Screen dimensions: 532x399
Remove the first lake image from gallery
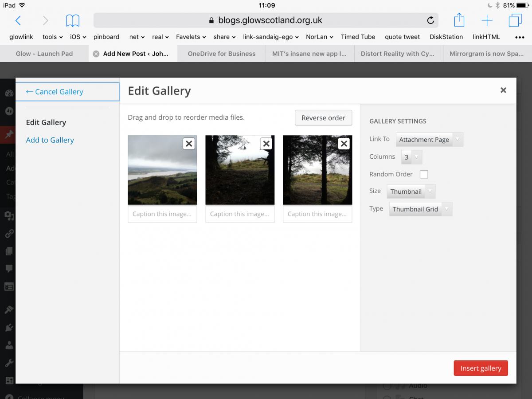(189, 144)
